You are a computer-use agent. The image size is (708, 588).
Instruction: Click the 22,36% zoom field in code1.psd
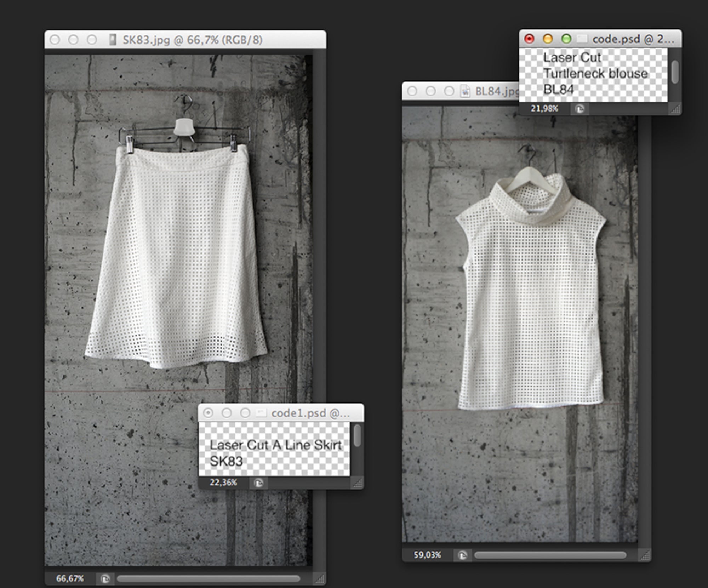223,483
